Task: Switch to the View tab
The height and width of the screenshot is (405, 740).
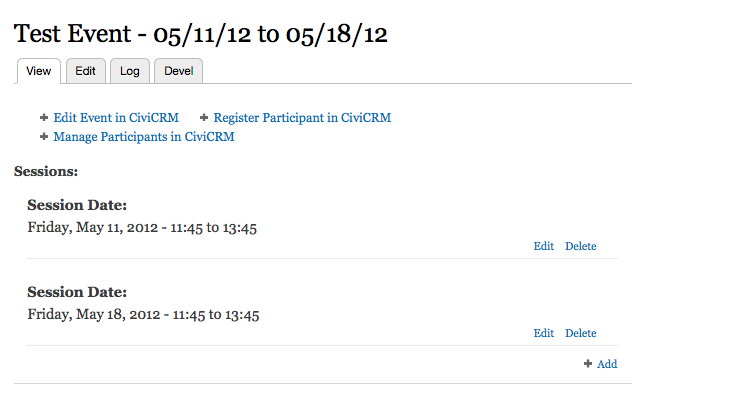Action: pos(39,71)
